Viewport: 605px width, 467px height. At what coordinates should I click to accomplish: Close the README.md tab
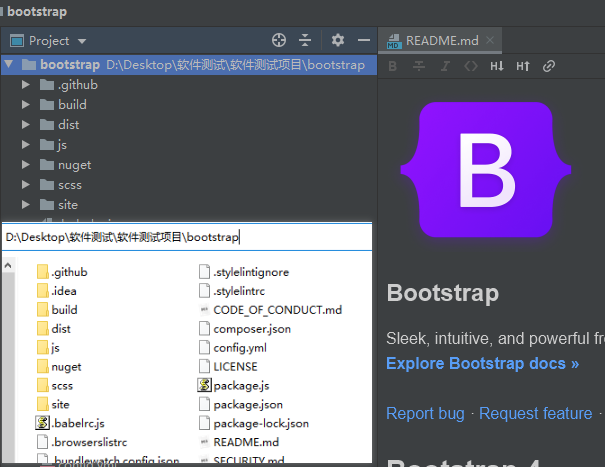tap(490, 40)
